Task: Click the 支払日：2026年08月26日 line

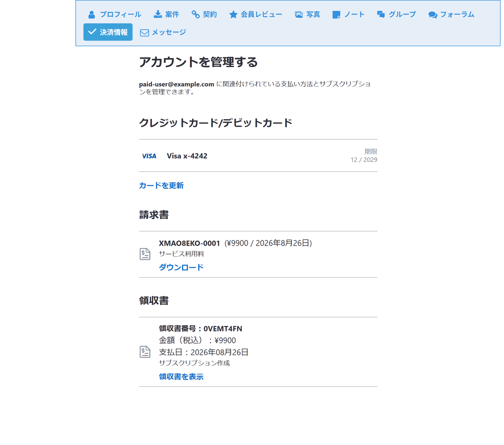Action: tap(204, 352)
